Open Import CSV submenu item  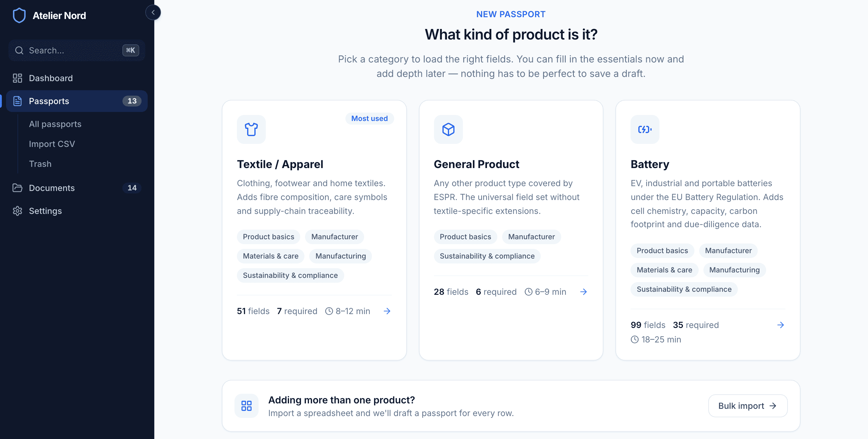[52, 144]
